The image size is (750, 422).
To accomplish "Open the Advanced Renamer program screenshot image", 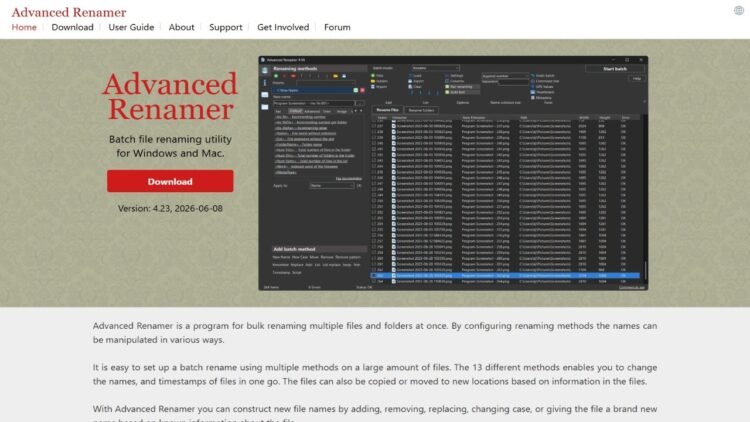I will point(453,173).
